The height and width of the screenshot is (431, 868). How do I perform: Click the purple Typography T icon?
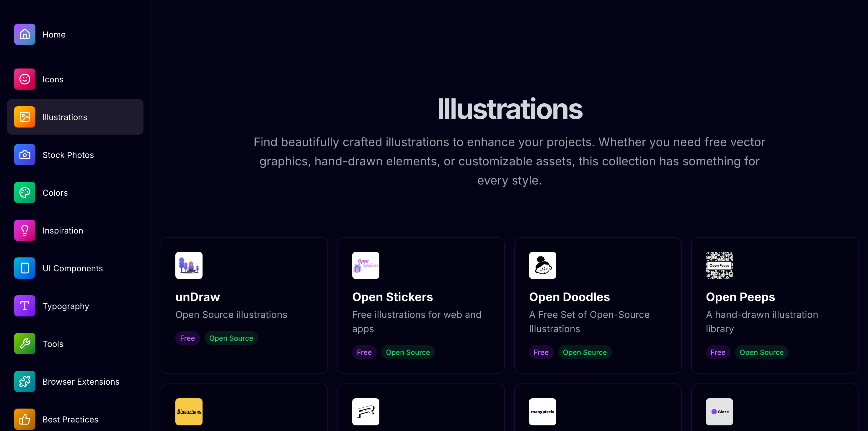[x=25, y=306]
